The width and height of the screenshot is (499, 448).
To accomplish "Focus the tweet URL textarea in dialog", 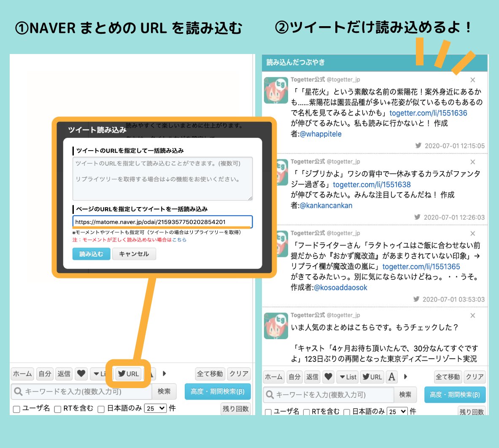I will (x=163, y=178).
